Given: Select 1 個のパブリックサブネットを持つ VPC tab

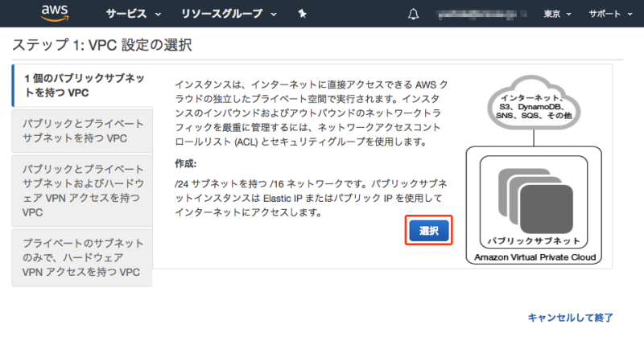Looking at the screenshot, I should [83, 85].
